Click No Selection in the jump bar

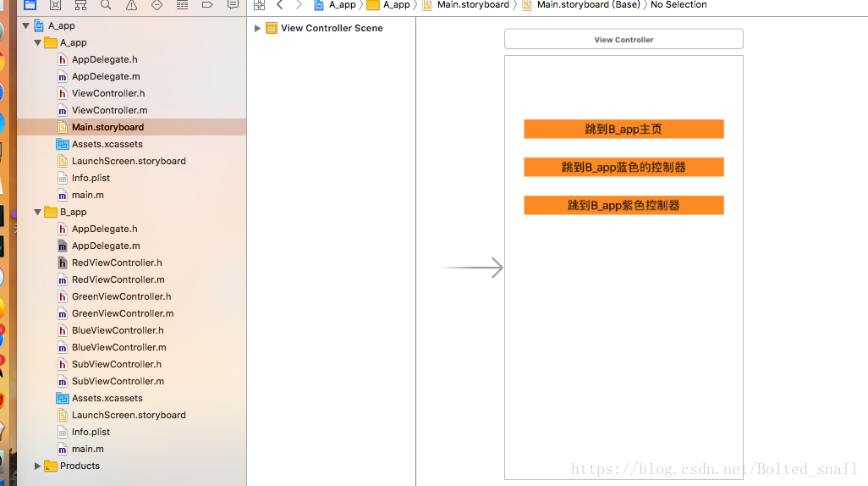[678, 5]
